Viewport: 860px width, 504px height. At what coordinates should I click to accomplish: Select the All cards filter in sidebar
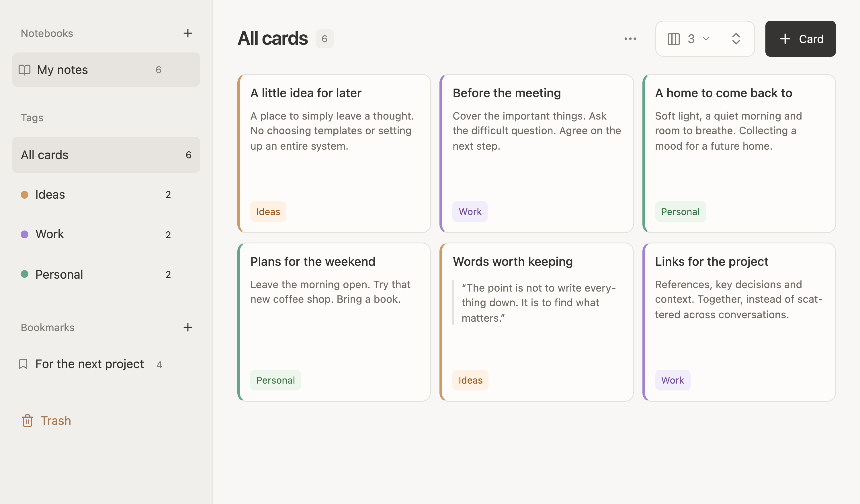pos(106,155)
